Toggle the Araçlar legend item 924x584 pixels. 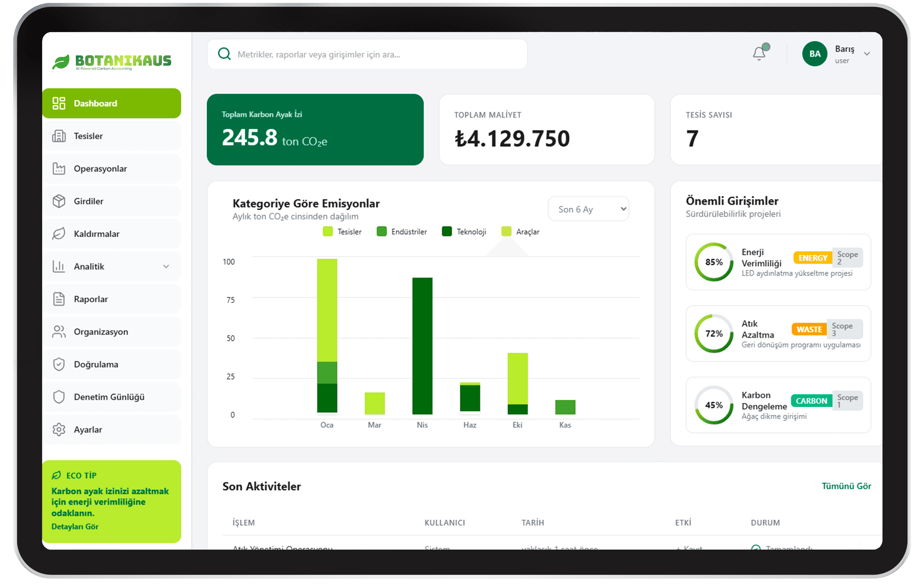521,232
